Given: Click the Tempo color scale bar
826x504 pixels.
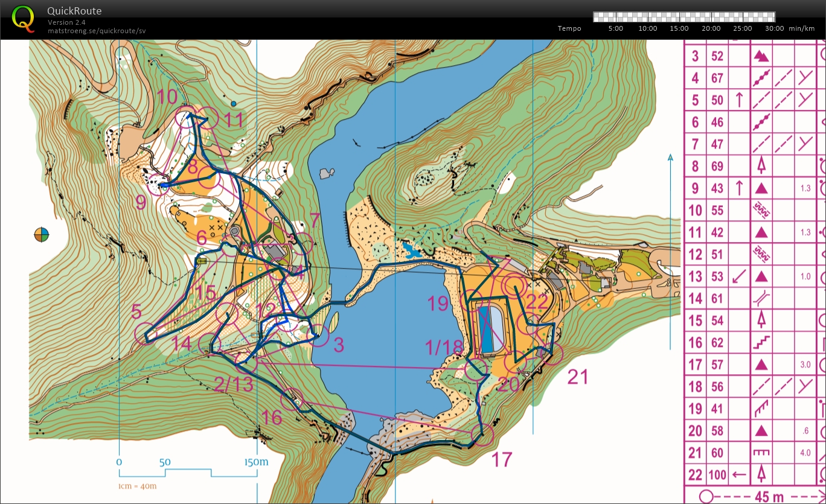Looking at the screenshot, I should click(685, 16).
